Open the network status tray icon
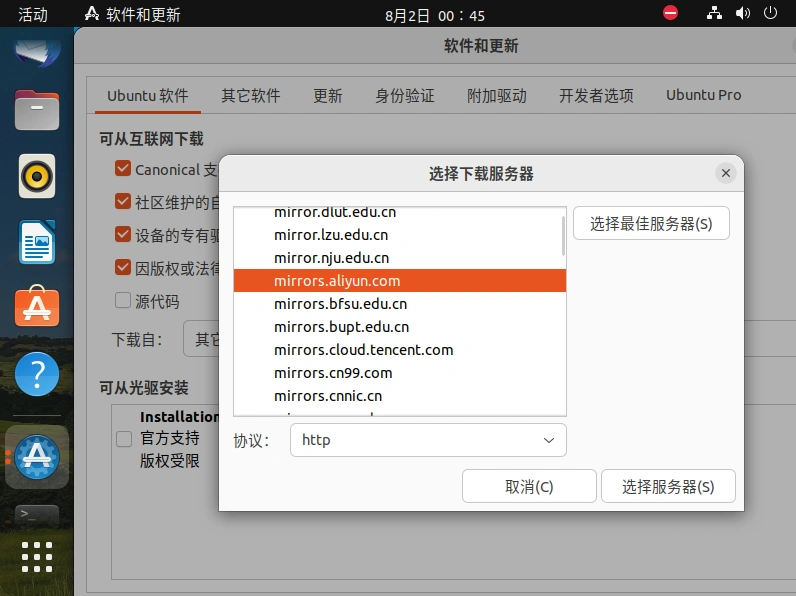Image resolution: width=796 pixels, height=596 pixels. coord(714,13)
